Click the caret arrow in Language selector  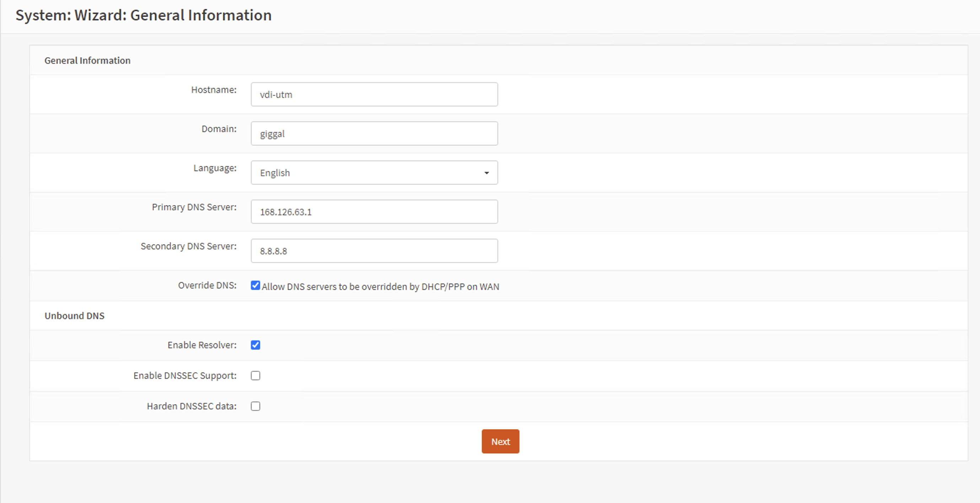(486, 173)
